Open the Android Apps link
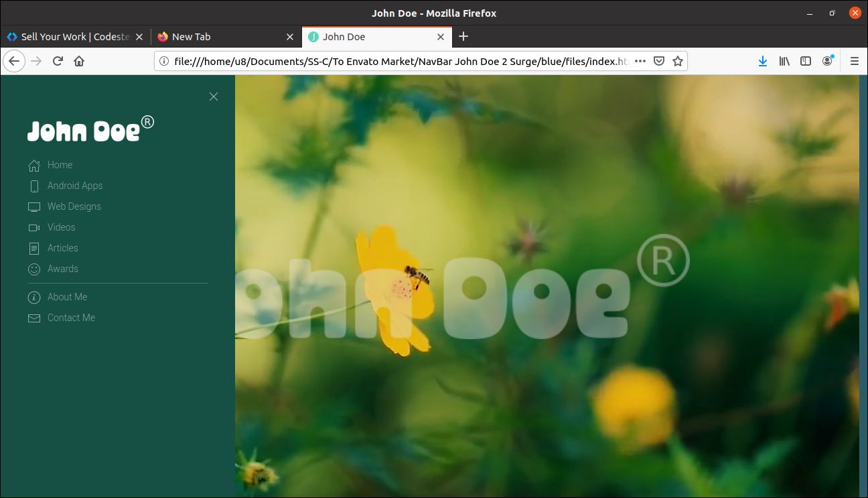This screenshot has height=498, width=868. coord(75,186)
